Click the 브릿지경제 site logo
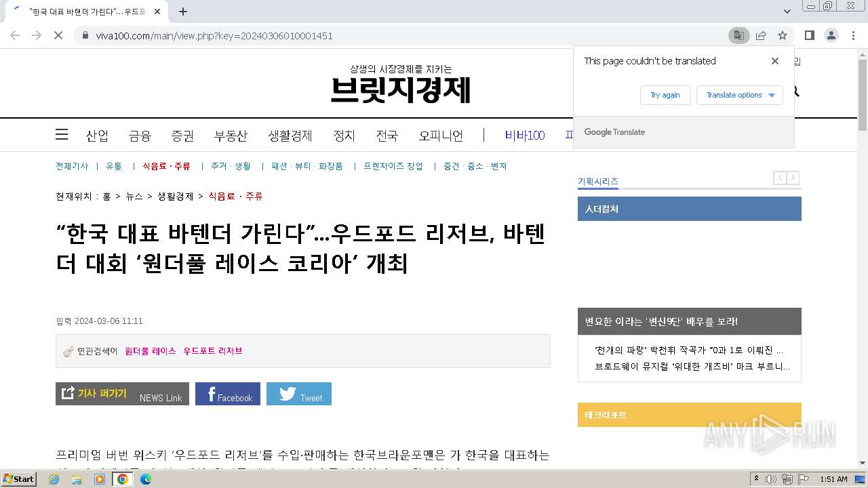 (x=401, y=89)
